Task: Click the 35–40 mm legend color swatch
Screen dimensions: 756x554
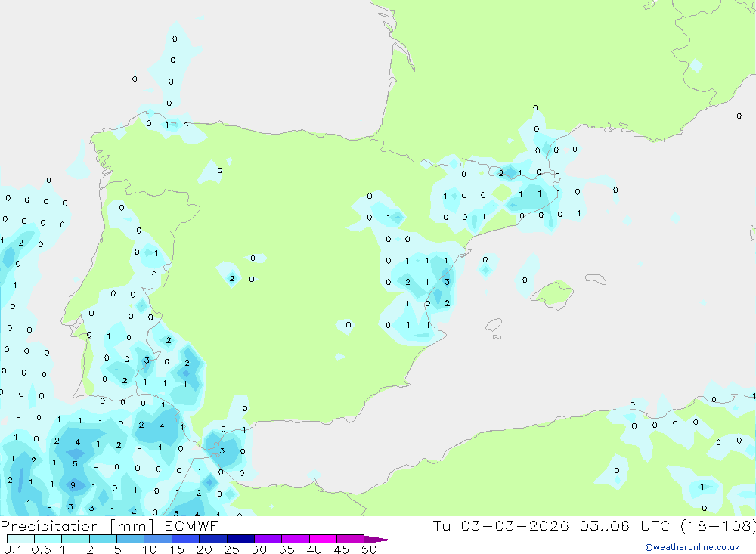Action: click(x=295, y=539)
